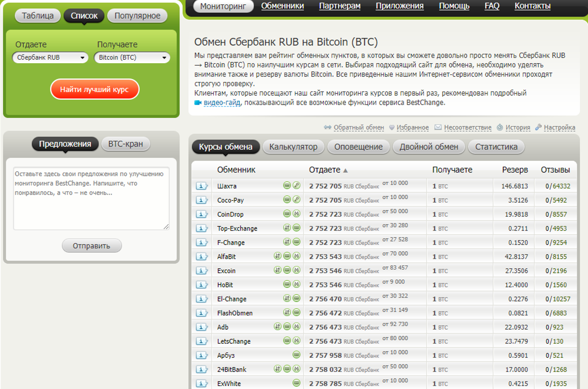Open info icon for AlfaBit row
The height and width of the screenshot is (389, 588).
(202, 256)
